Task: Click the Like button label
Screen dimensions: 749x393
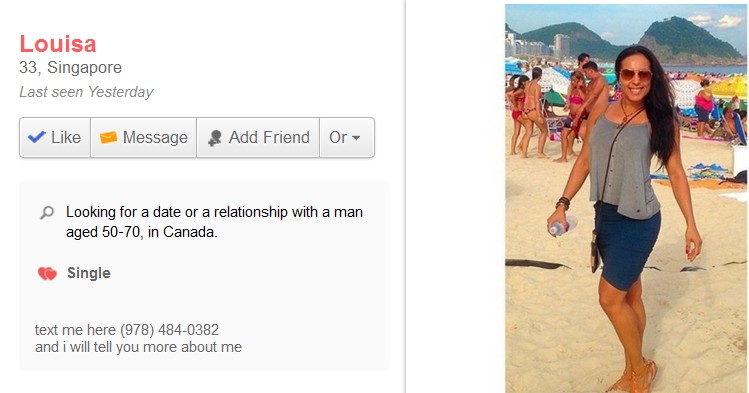Action: point(66,138)
